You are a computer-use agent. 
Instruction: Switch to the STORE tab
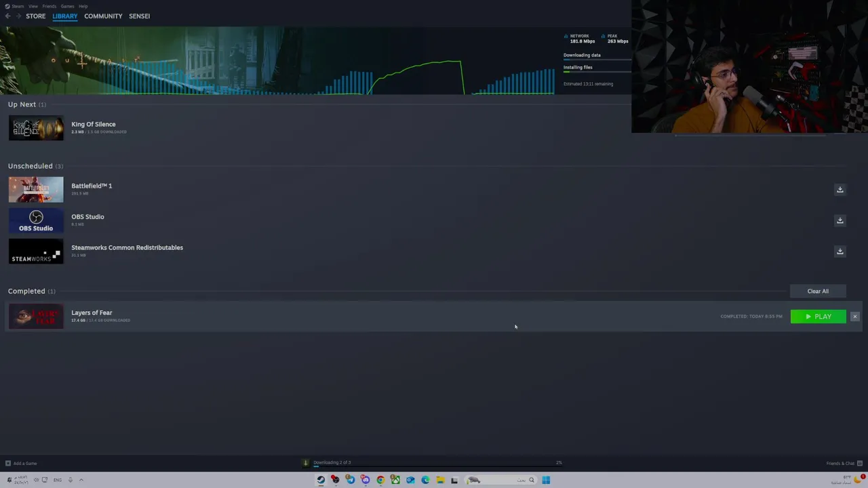point(36,16)
